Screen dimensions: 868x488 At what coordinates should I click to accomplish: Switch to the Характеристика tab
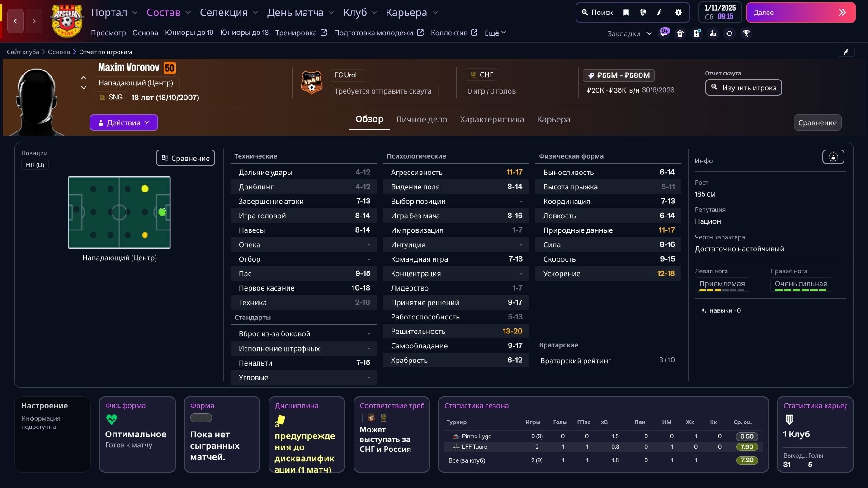[x=491, y=119]
